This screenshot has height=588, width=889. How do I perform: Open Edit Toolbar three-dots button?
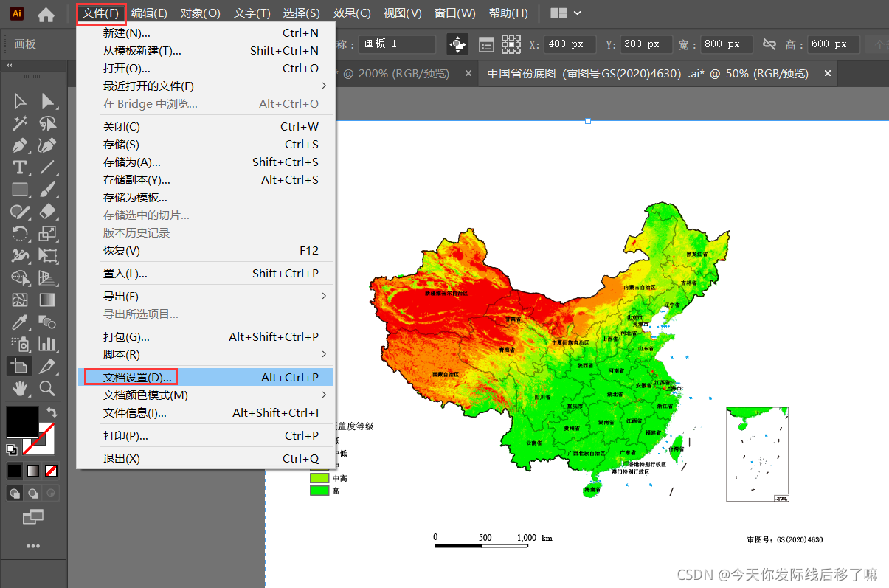coord(33,546)
